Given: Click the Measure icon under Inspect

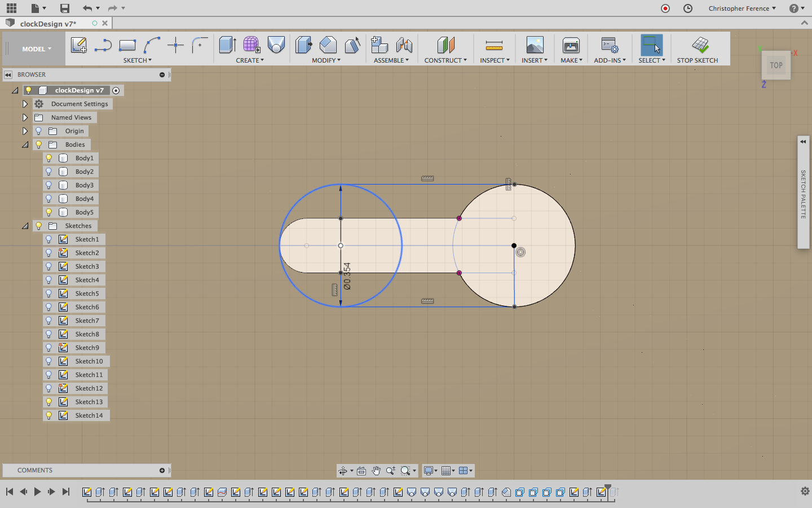Looking at the screenshot, I should (x=494, y=45).
